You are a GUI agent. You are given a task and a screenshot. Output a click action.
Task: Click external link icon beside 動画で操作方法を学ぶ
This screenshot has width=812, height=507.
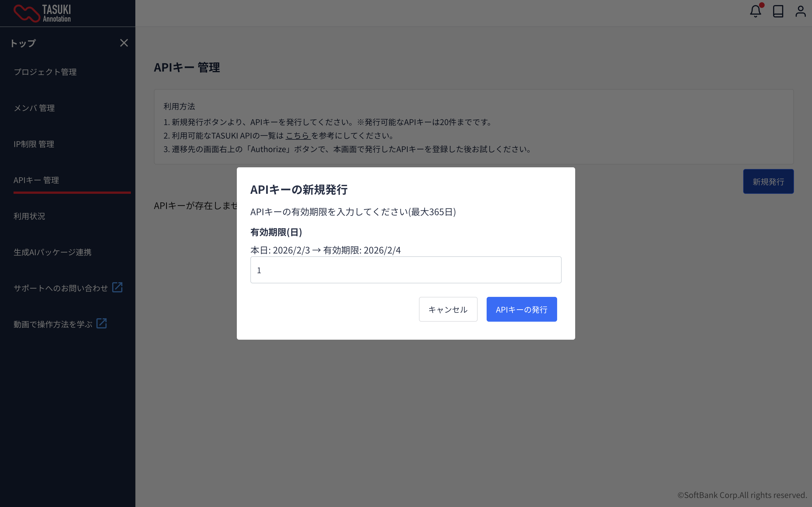point(101,324)
